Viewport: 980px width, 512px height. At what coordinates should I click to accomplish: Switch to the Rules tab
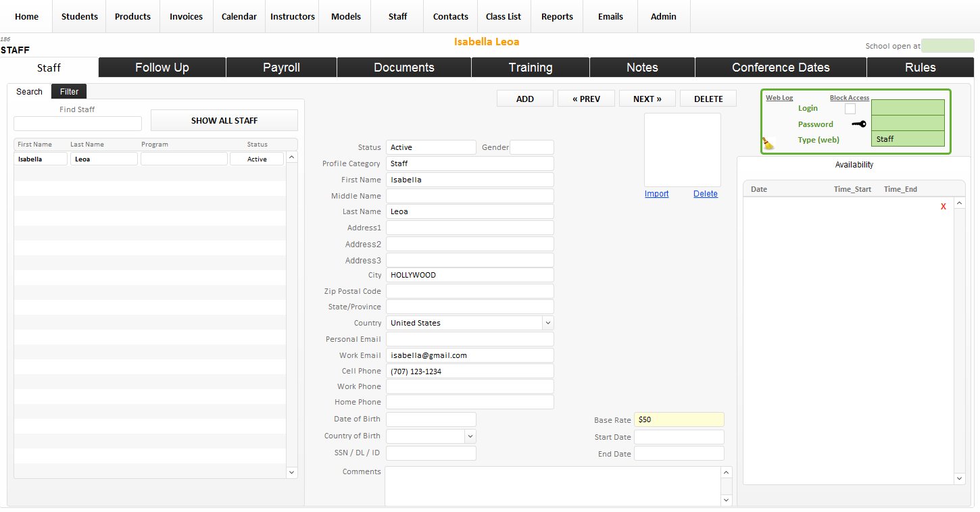pyautogui.click(x=921, y=68)
